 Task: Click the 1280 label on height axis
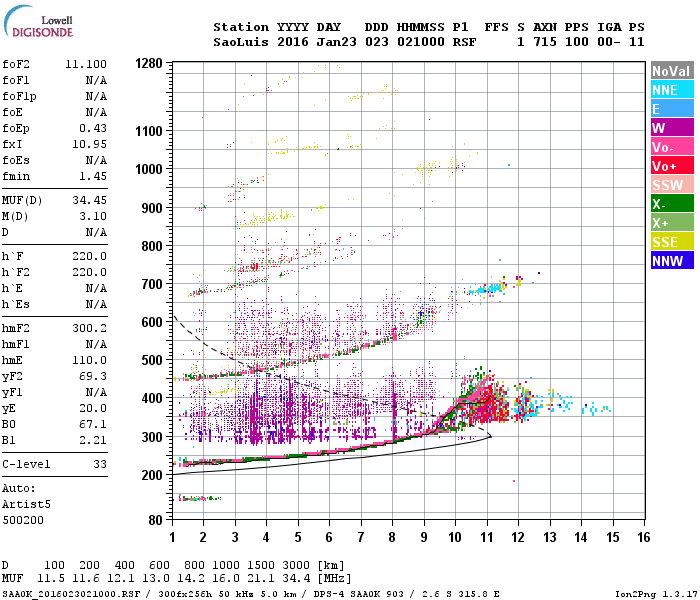[148, 64]
